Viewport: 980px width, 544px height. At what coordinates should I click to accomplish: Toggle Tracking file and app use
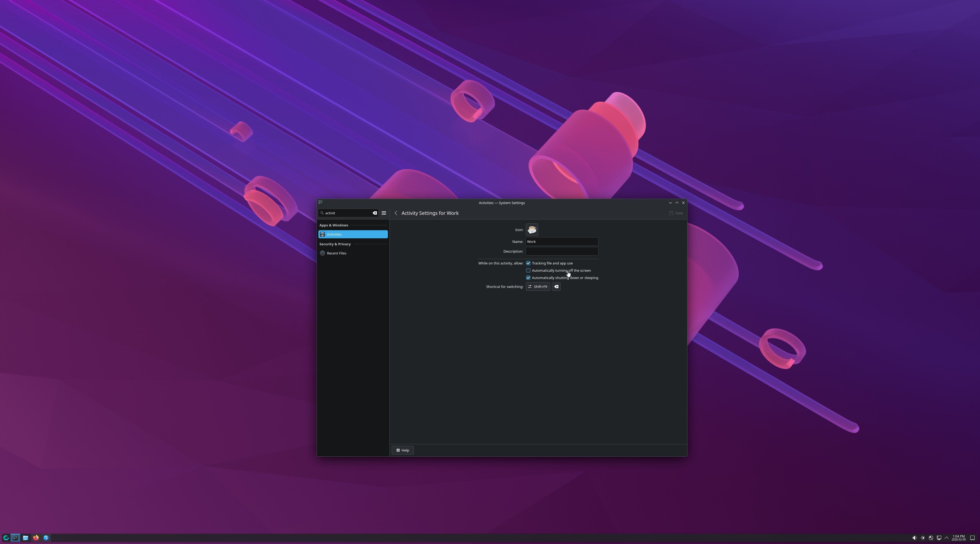pyautogui.click(x=528, y=263)
